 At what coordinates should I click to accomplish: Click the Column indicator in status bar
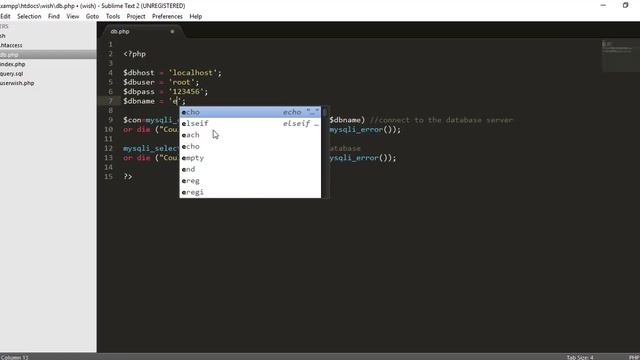[x=14, y=357]
